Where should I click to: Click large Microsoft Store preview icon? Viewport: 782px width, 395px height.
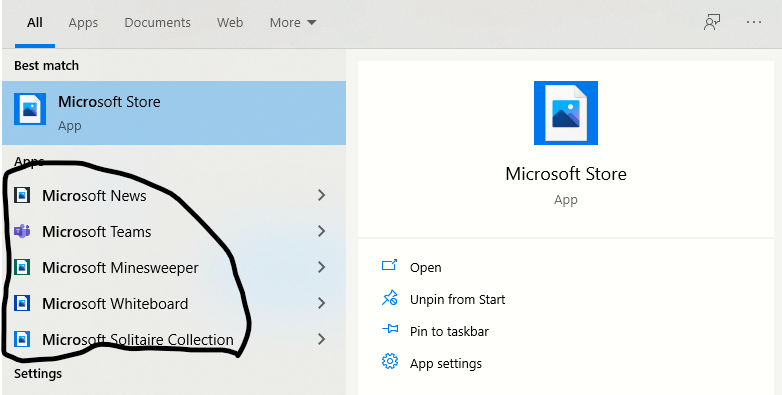tap(566, 113)
